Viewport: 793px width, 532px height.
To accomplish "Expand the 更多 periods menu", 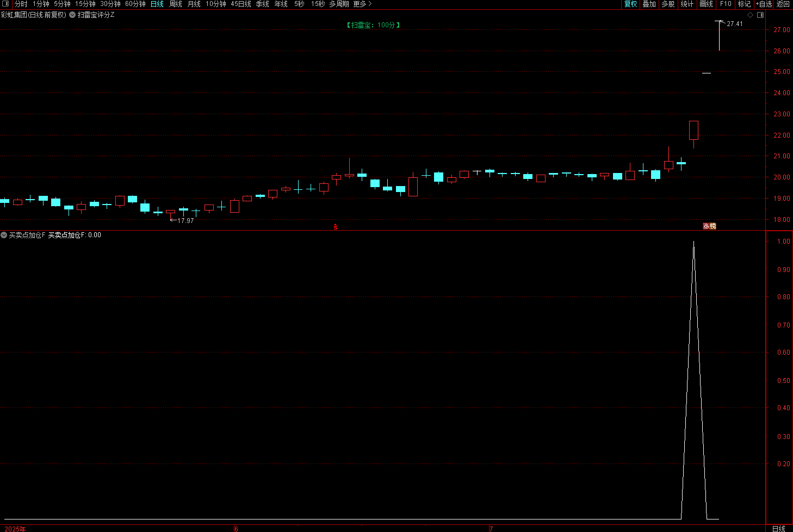I will click(362, 4).
